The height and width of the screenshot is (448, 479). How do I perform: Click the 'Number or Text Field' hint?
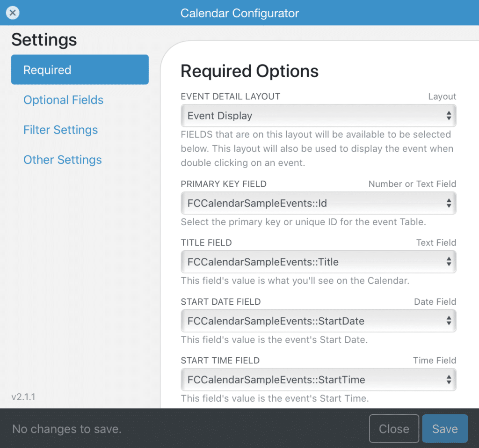click(413, 184)
